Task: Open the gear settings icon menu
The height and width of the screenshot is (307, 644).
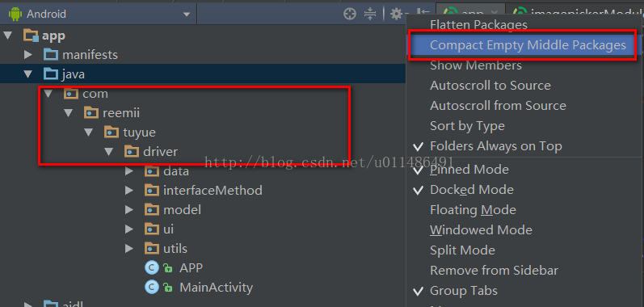Action: tap(397, 15)
